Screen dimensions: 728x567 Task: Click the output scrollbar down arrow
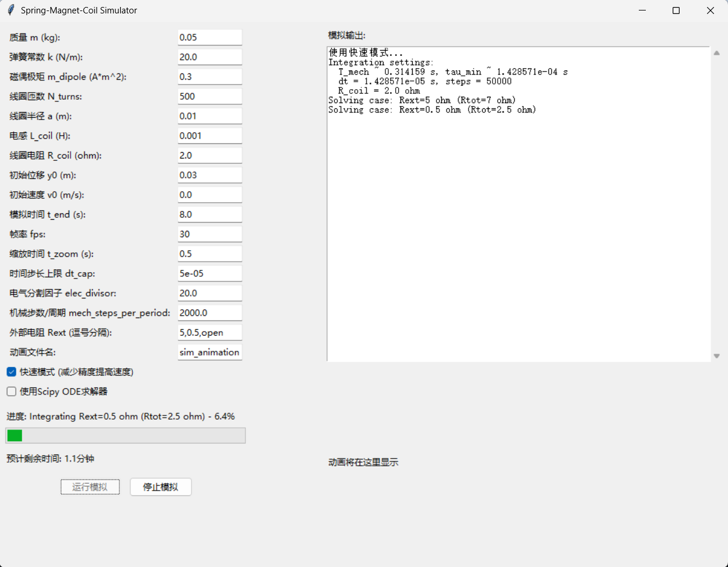(716, 356)
